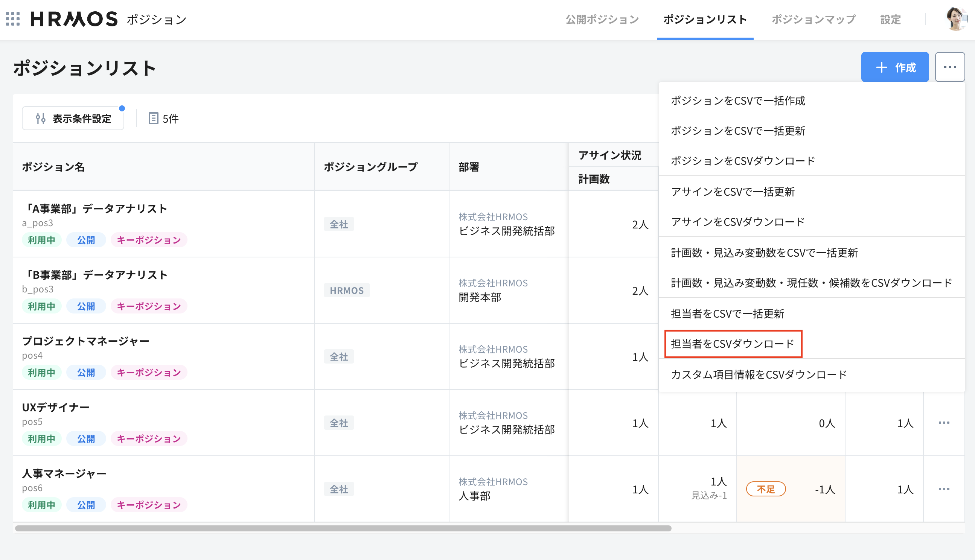Image resolution: width=975 pixels, height=560 pixels.
Task: Click the plus icon on the 作成 button
Action: pyautogui.click(x=881, y=68)
